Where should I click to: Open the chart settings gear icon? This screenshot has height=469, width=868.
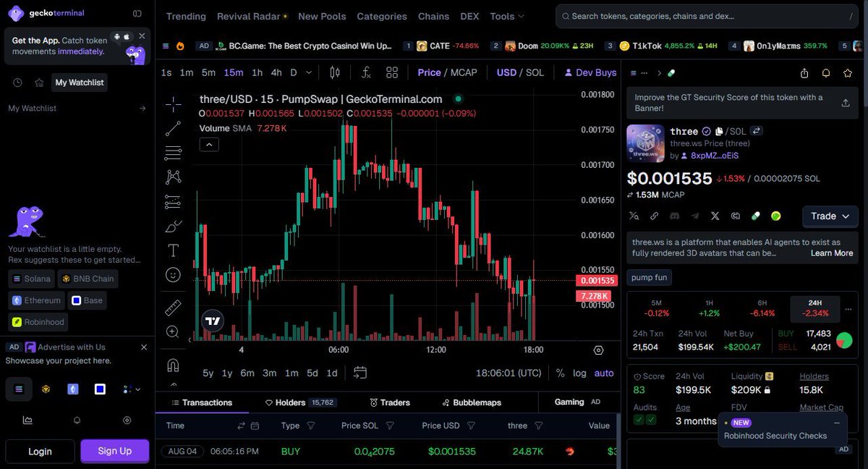click(x=598, y=350)
